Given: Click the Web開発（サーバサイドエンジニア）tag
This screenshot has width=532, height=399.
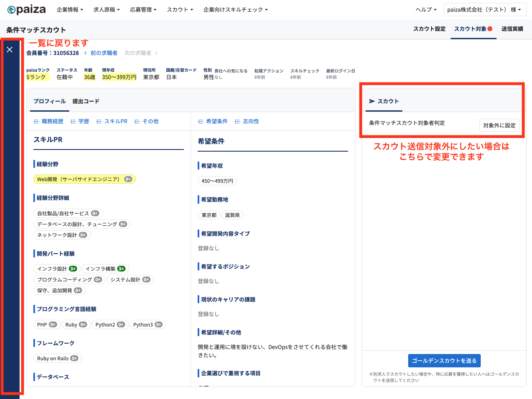Looking at the screenshot, I should 85,179.
